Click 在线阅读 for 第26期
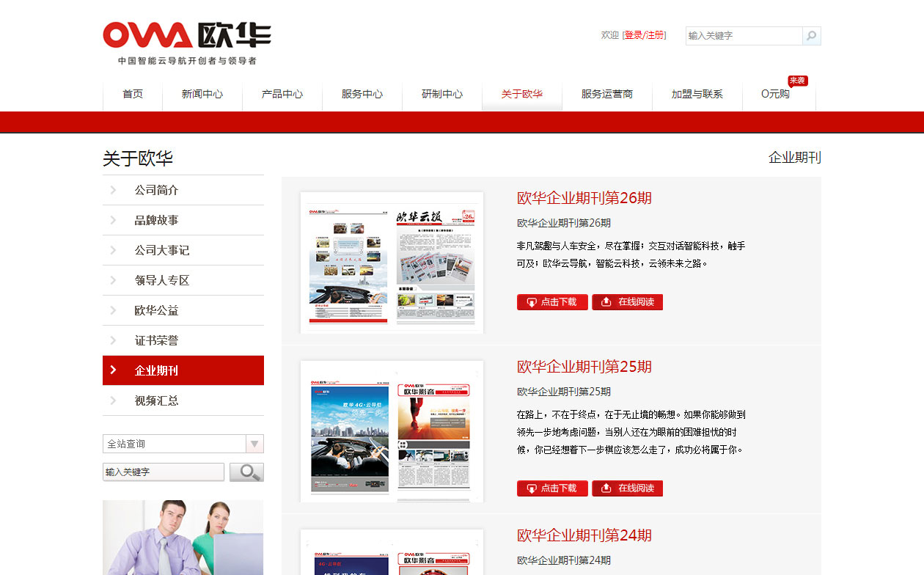This screenshot has width=924, height=575. pos(628,302)
